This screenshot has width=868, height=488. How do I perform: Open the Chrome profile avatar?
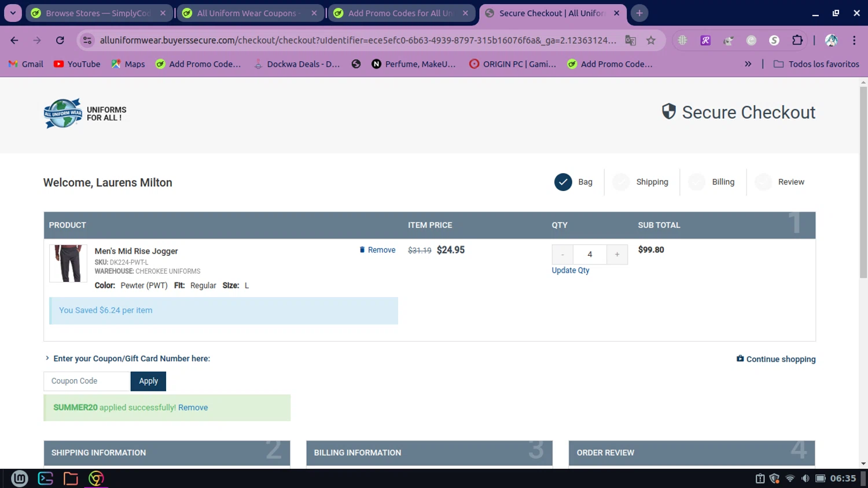coord(832,40)
